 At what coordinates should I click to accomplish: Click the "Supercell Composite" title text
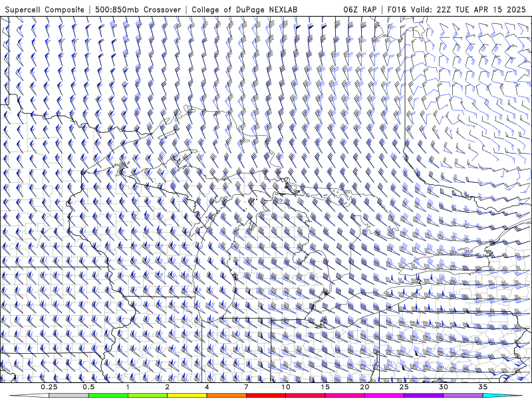(45, 9)
